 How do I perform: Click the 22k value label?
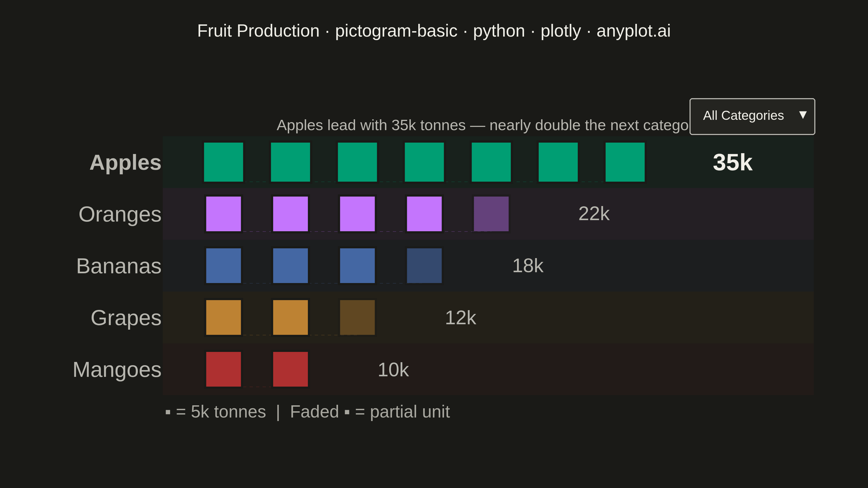click(594, 214)
